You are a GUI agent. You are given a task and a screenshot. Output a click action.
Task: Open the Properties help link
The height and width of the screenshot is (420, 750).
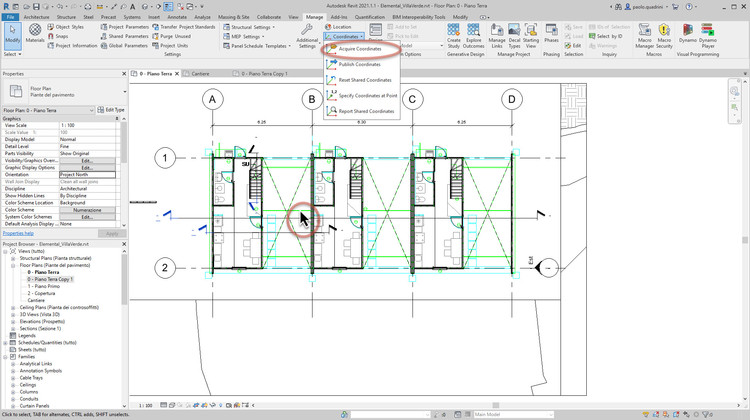[x=18, y=232]
